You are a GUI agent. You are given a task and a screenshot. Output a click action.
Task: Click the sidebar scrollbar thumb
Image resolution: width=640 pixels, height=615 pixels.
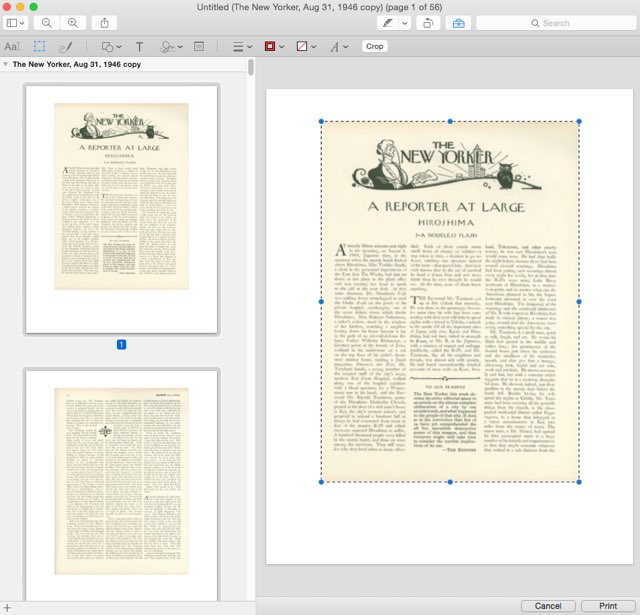tap(251, 67)
